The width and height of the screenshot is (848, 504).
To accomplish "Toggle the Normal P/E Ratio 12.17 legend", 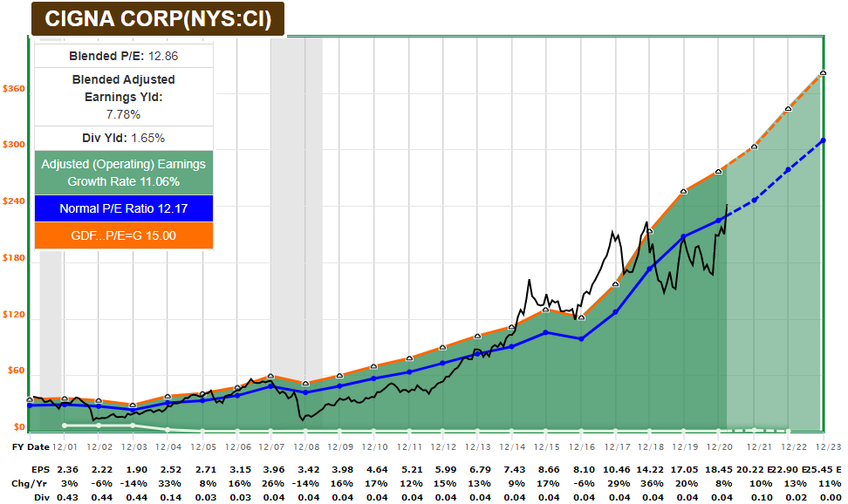I will click(123, 208).
